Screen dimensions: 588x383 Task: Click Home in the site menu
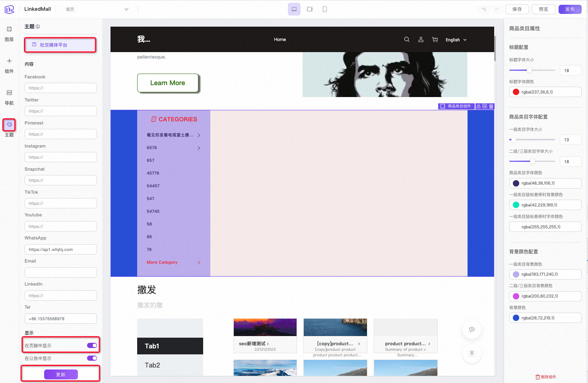(x=280, y=40)
